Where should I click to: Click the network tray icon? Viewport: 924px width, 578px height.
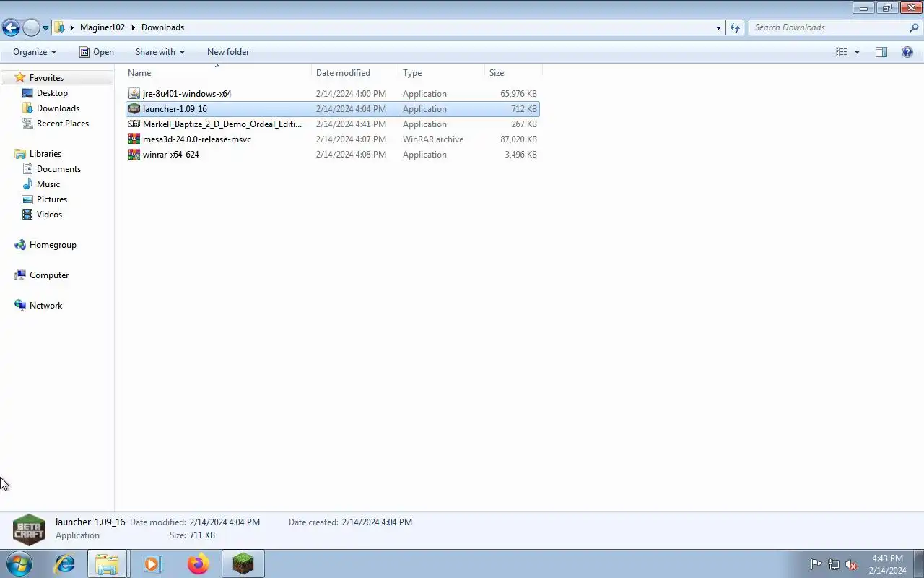834,564
